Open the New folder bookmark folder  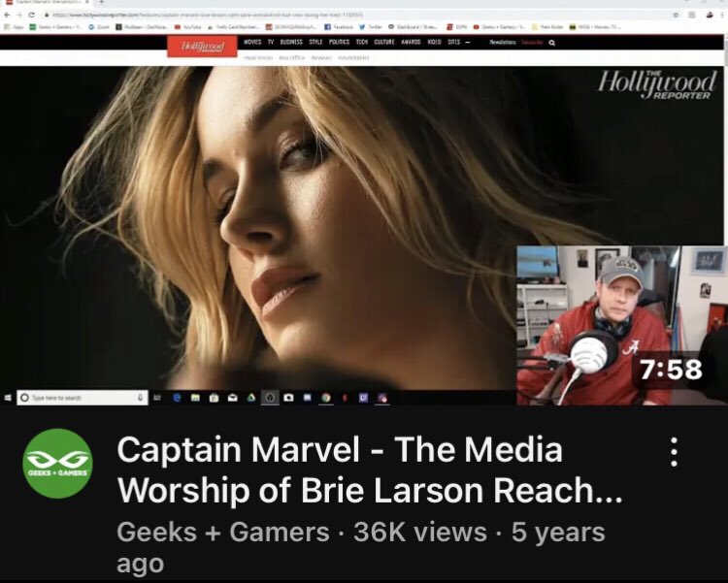coord(548,27)
